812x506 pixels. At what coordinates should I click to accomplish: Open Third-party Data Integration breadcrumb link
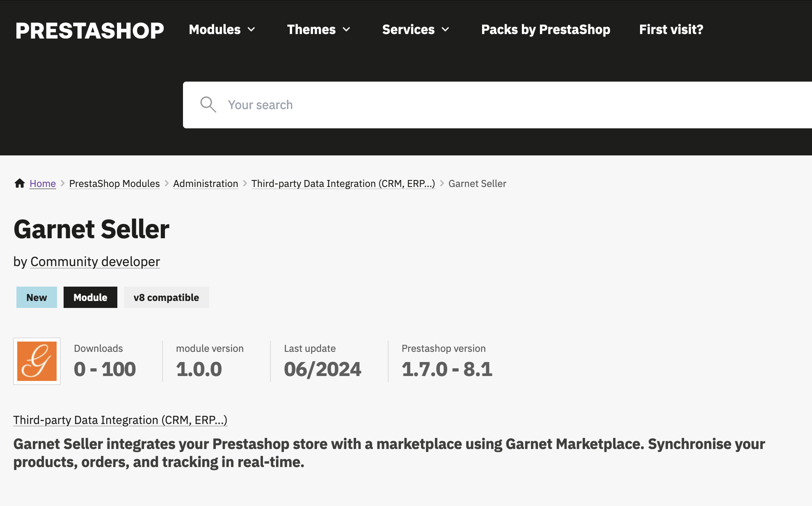click(343, 184)
